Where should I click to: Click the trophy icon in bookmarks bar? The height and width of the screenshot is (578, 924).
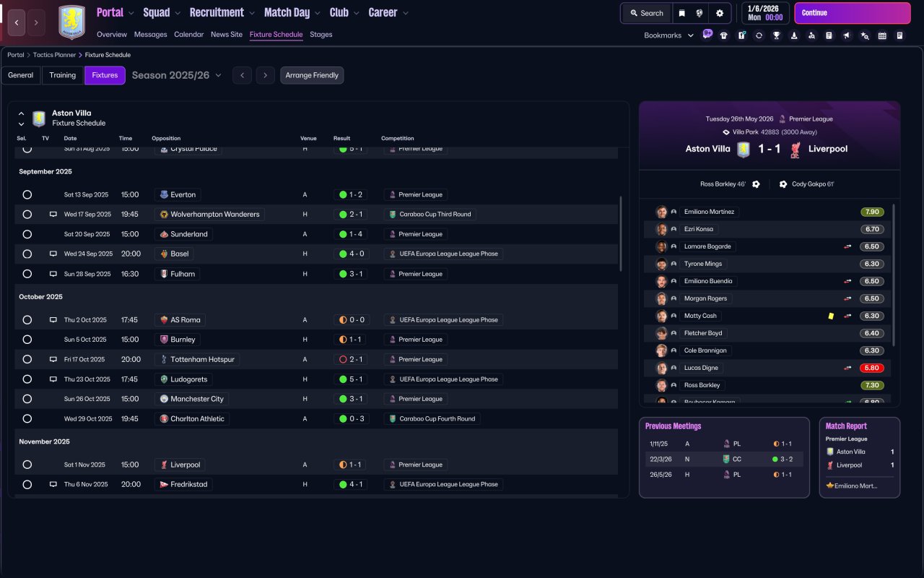[777, 35]
